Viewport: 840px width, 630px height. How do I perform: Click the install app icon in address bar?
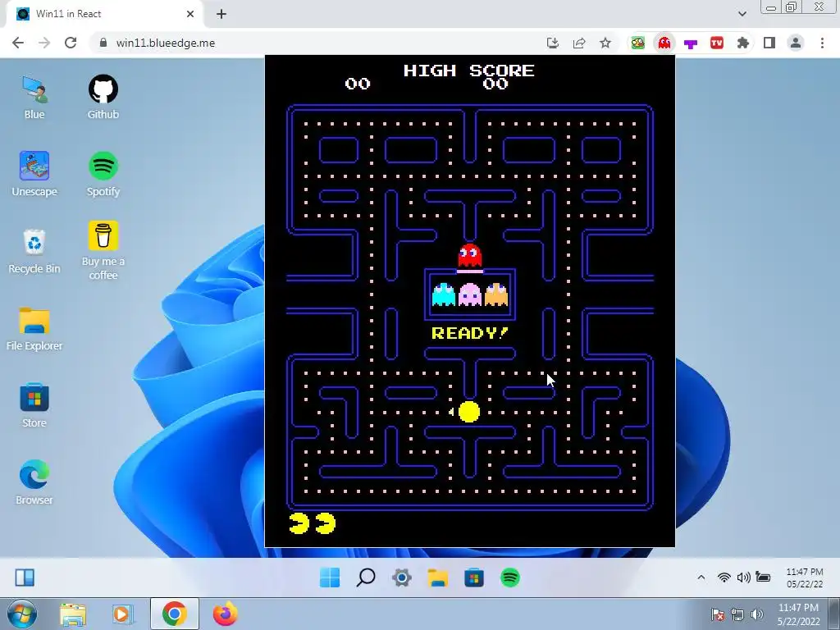(x=552, y=43)
